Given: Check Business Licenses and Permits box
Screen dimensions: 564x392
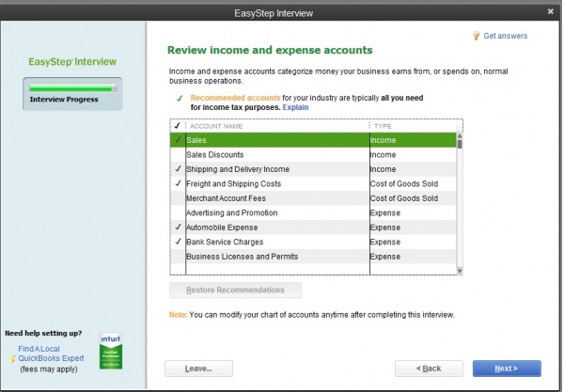Looking at the screenshot, I should [x=178, y=257].
